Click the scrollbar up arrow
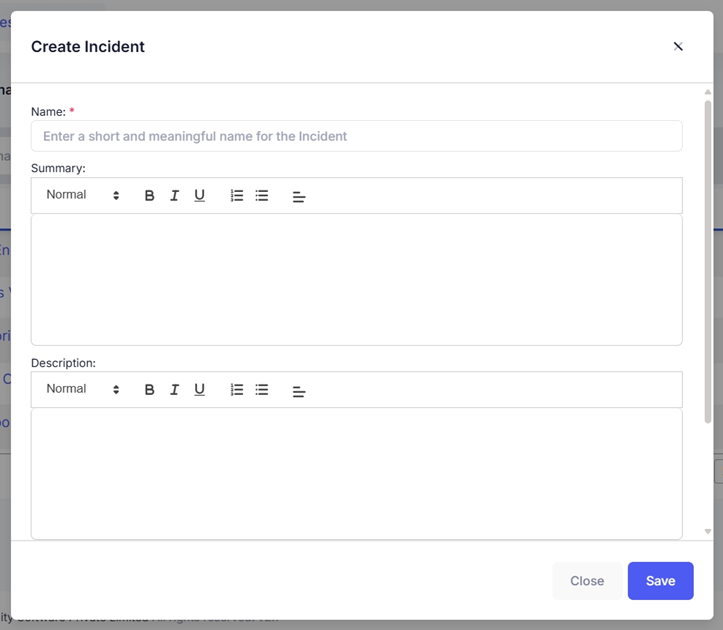 tap(708, 92)
